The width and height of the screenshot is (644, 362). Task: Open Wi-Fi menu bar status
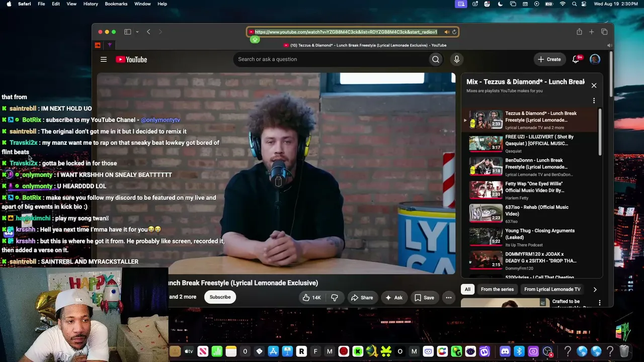pyautogui.click(x=562, y=4)
